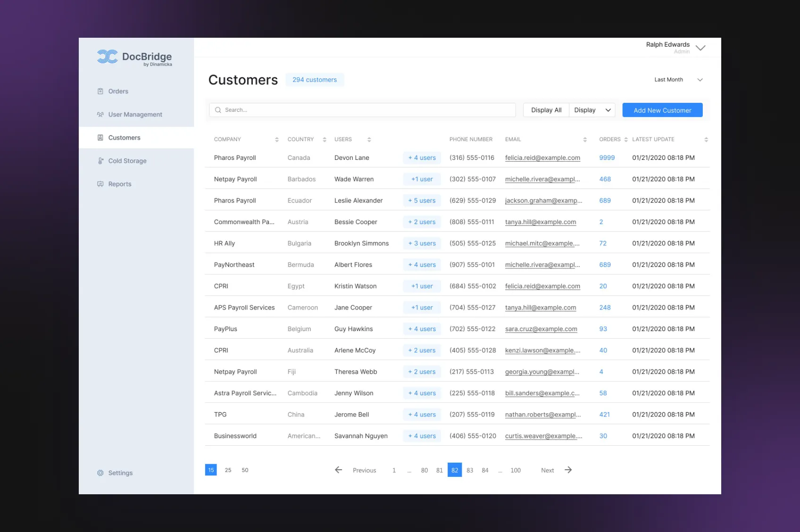
Task: Open felicia.reid@example.com link for Pharos Payroll
Action: click(542, 158)
